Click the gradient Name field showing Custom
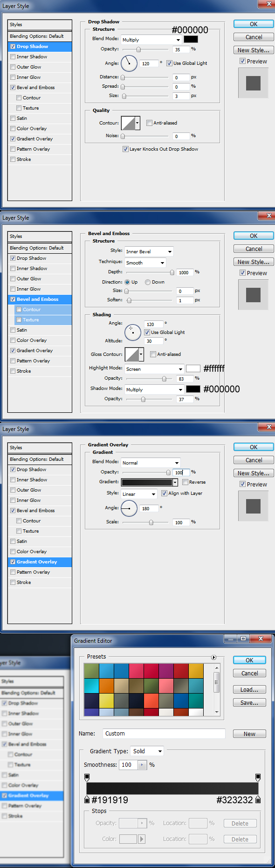The image size is (275, 868). [164, 734]
